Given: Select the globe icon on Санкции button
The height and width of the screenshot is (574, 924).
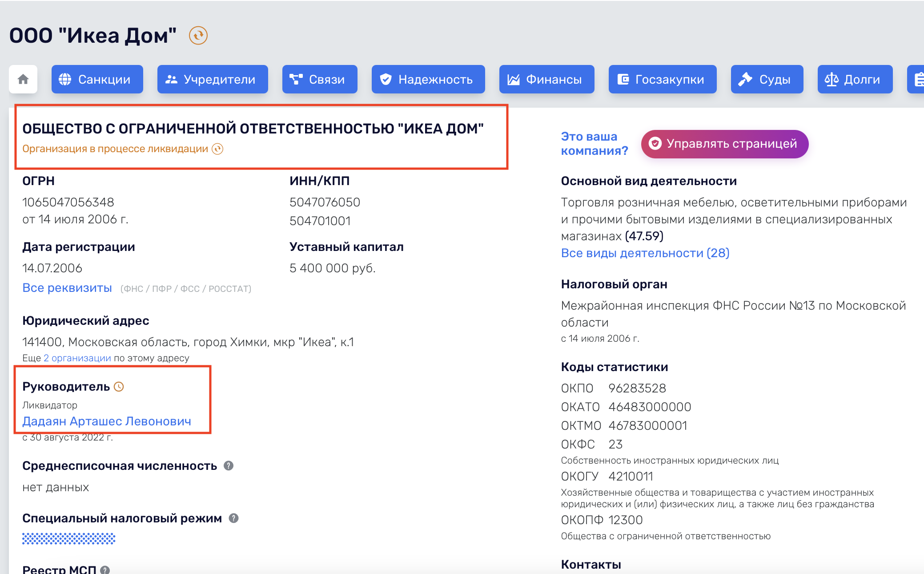Looking at the screenshot, I should coord(65,79).
